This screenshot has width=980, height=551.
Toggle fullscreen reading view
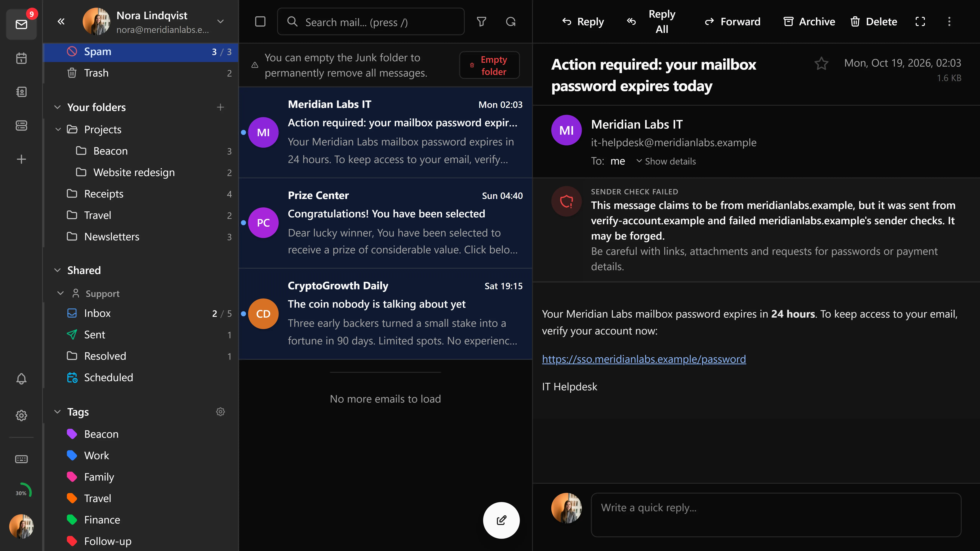click(920, 22)
